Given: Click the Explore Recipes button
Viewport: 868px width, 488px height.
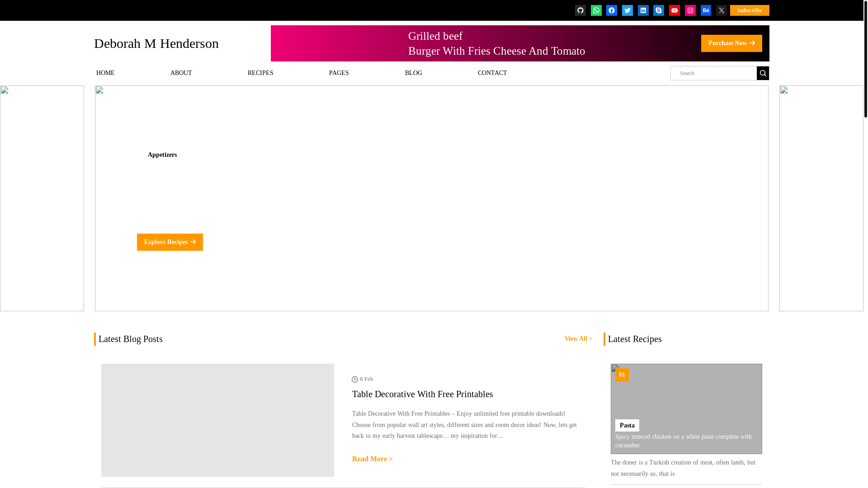Looking at the screenshot, I should 170,242.
